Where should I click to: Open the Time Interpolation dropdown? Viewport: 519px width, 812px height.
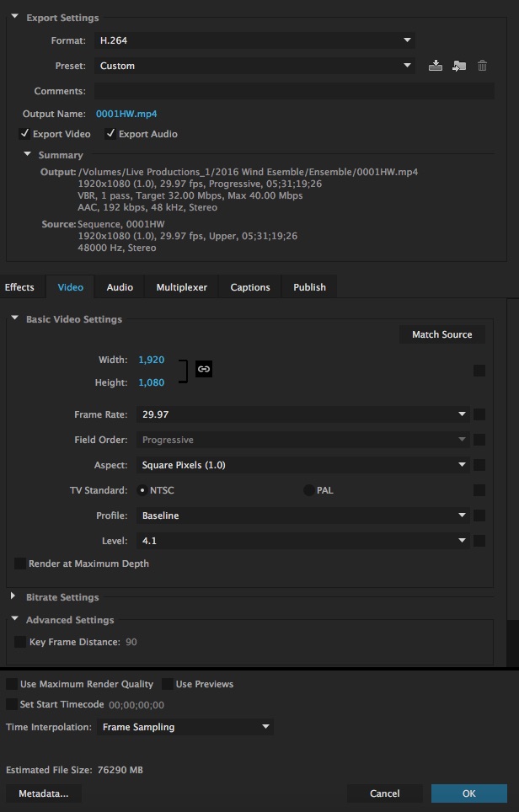click(185, 727)
